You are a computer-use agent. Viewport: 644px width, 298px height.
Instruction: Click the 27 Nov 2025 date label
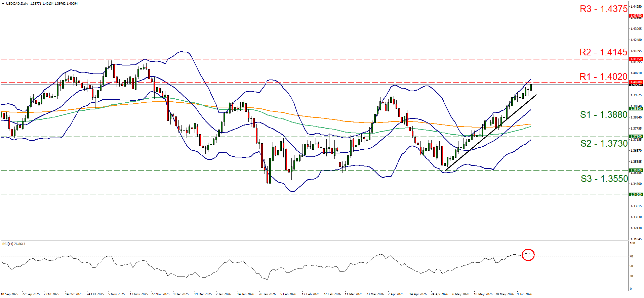click(160, 294)
